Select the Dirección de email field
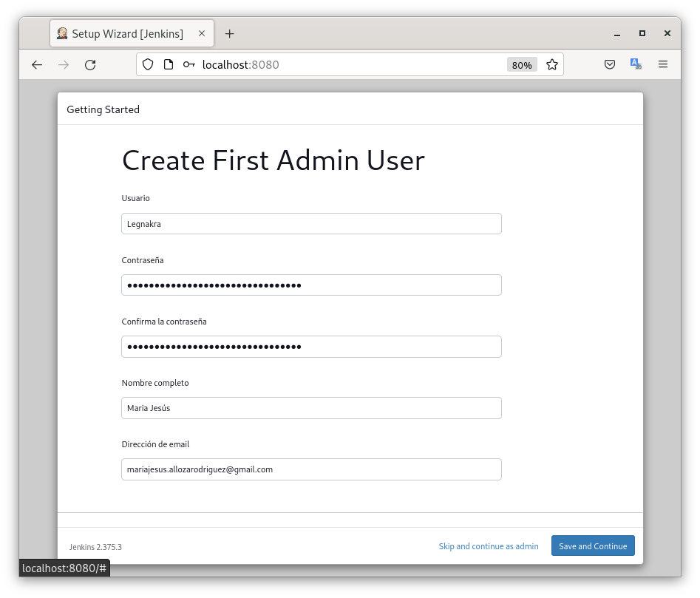The width and height of the screenshot is (700, 598). [311, 469]
